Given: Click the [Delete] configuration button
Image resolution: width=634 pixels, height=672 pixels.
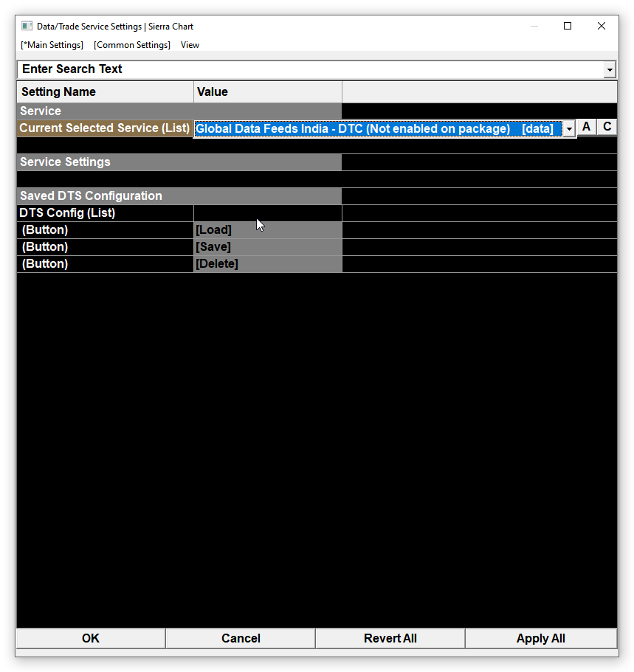Looking at the screenshot, I should (x=268, y=264).
